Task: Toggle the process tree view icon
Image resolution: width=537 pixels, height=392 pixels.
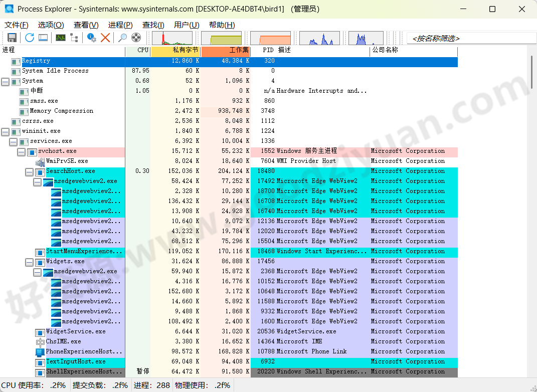Action: (74, 38)
